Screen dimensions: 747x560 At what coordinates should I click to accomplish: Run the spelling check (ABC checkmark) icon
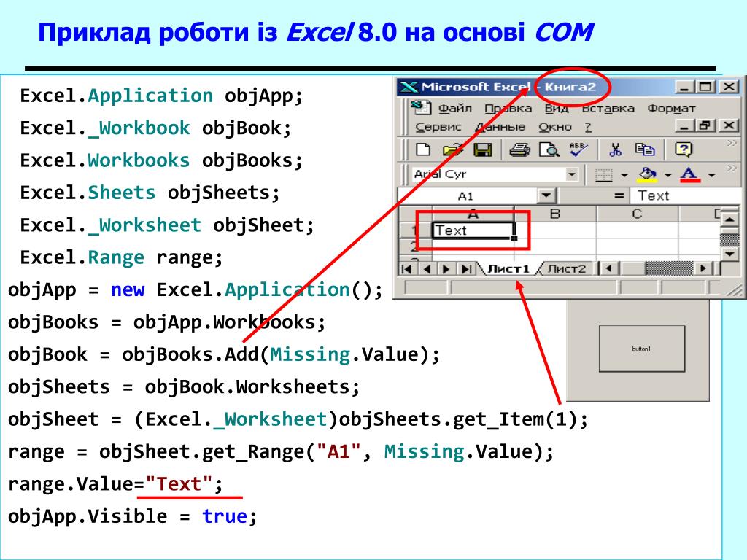[x=578, y=149]
